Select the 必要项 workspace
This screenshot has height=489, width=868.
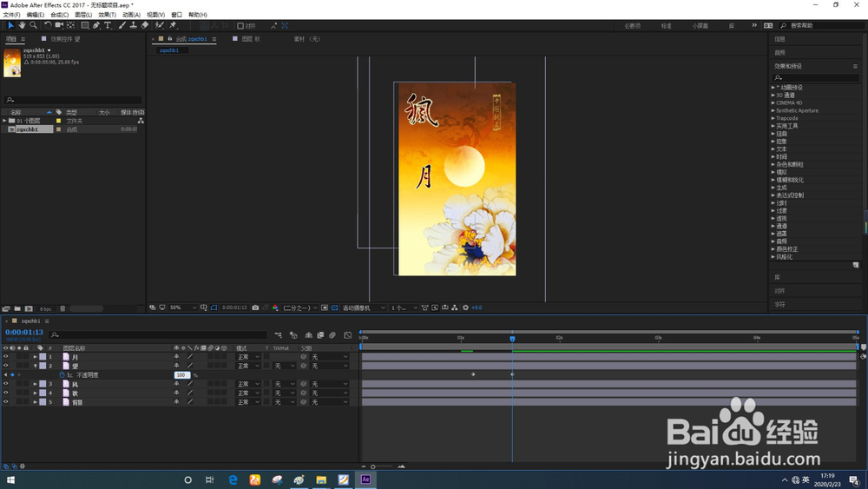(632, 26)
